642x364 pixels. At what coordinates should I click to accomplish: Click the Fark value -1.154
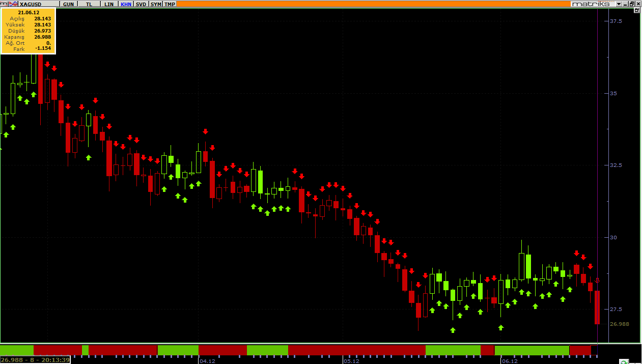click(43, 49)
